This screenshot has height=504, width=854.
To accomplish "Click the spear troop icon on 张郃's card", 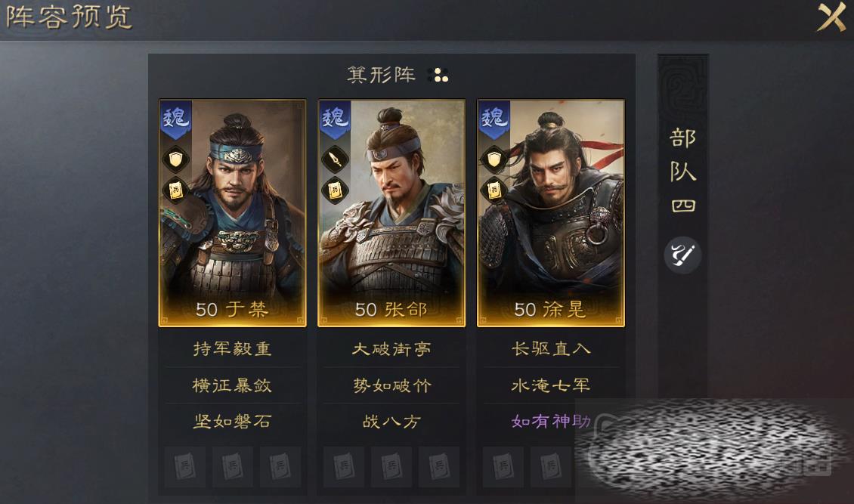I will coord(334,159).
